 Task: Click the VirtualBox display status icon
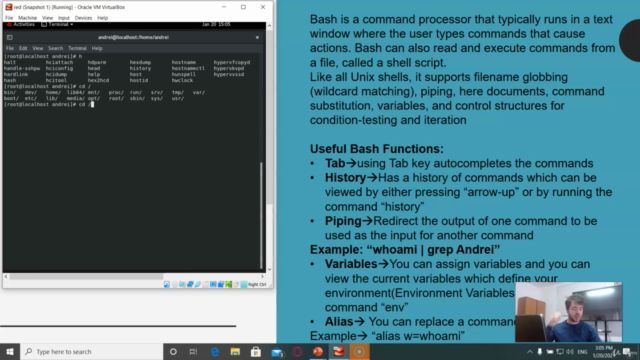213,284
